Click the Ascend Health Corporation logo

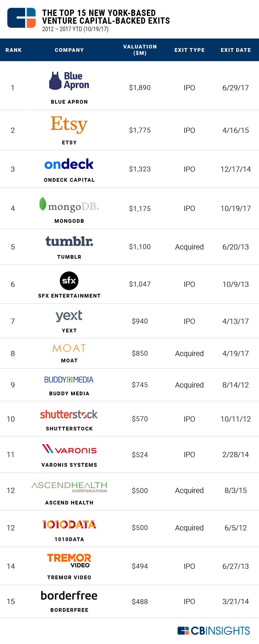[x=69, y=487]
